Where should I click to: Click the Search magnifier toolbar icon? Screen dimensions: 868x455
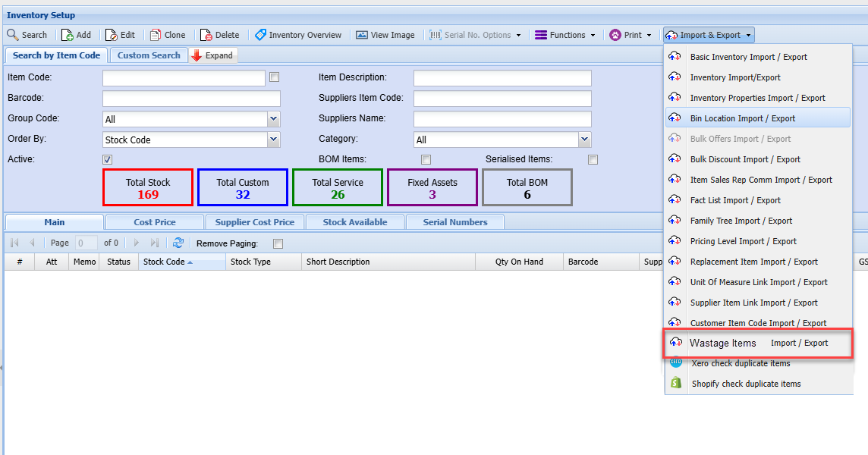click(x=12, y=35)
